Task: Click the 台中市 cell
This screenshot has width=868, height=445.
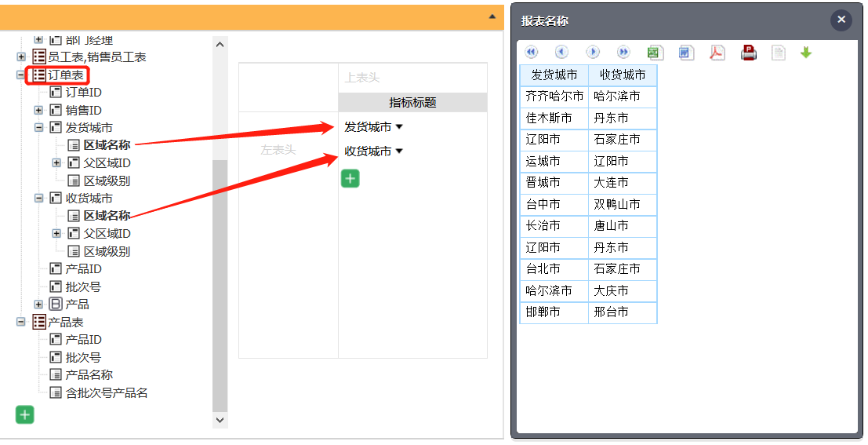Action: 554,205
